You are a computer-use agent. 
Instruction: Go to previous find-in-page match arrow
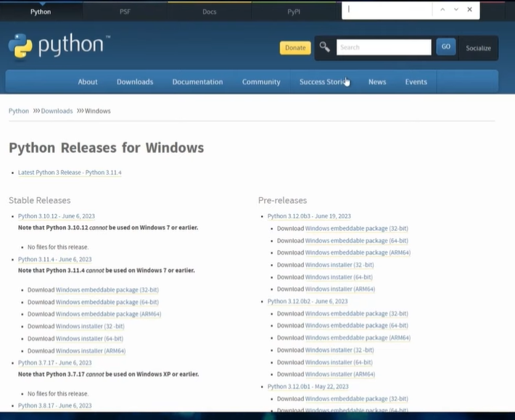point(442,9)
